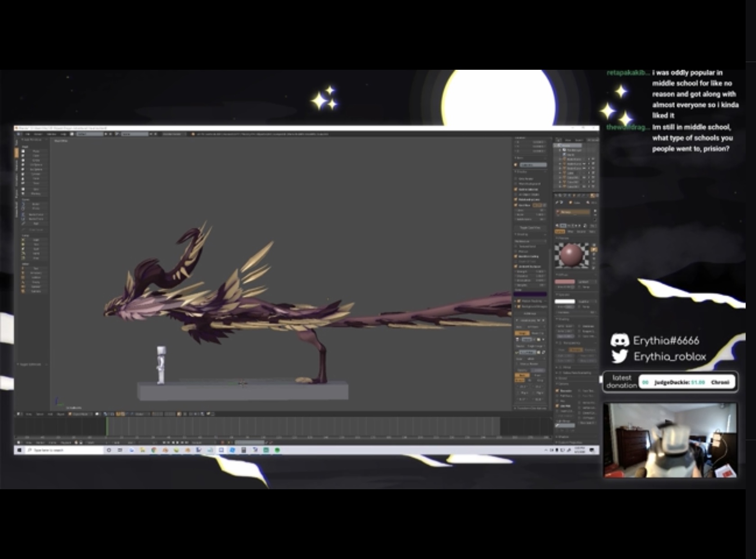Disable the Outline Selected checkbox
This screenshot has height=559, width=756.
pos(516,189)
